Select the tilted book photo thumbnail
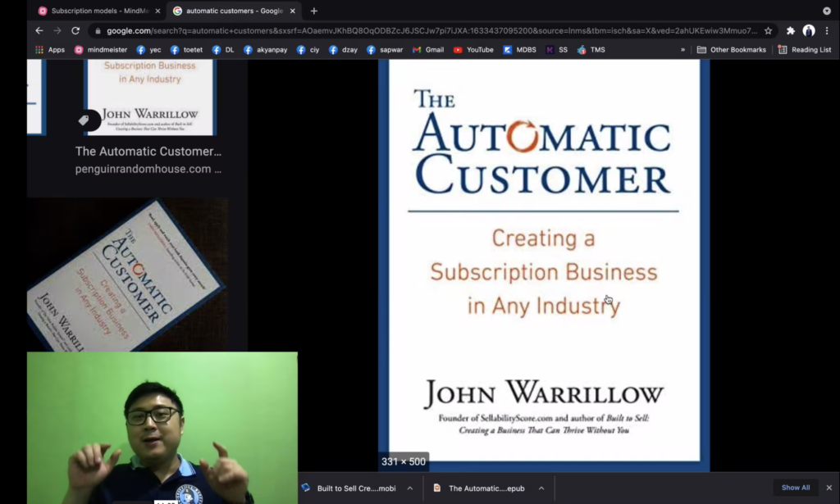Image resolution: width=840 pixels, height=504 pixels. point(127,275)
